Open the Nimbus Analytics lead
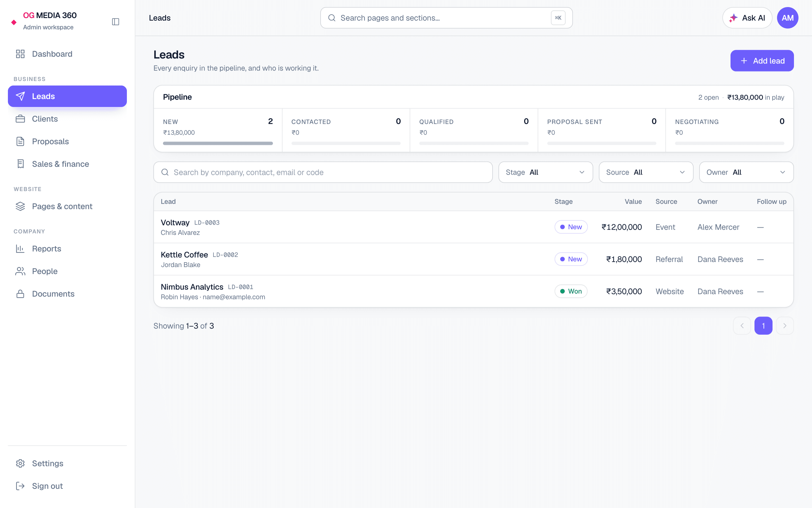 473,291
